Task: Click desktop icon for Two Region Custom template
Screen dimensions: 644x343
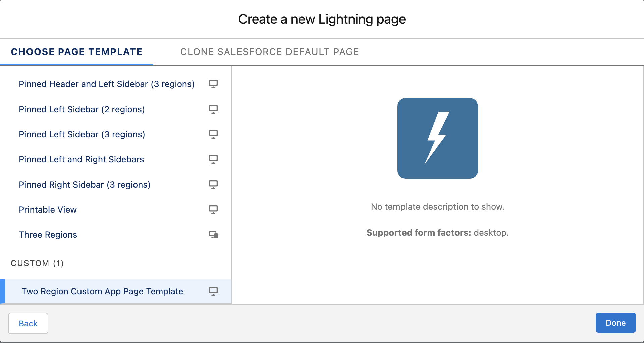Action: (213, 291)
